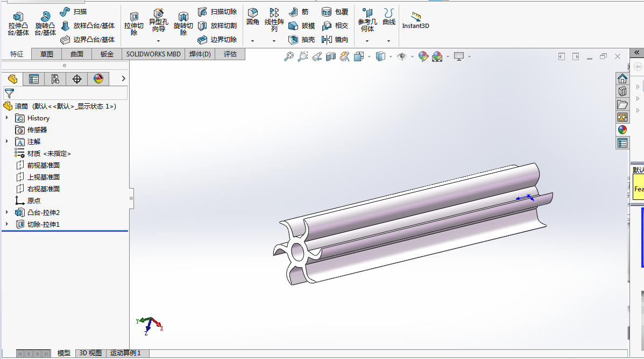Choose the Swept Boss (扫描) tool
The image size is (644, 359).
74,12
